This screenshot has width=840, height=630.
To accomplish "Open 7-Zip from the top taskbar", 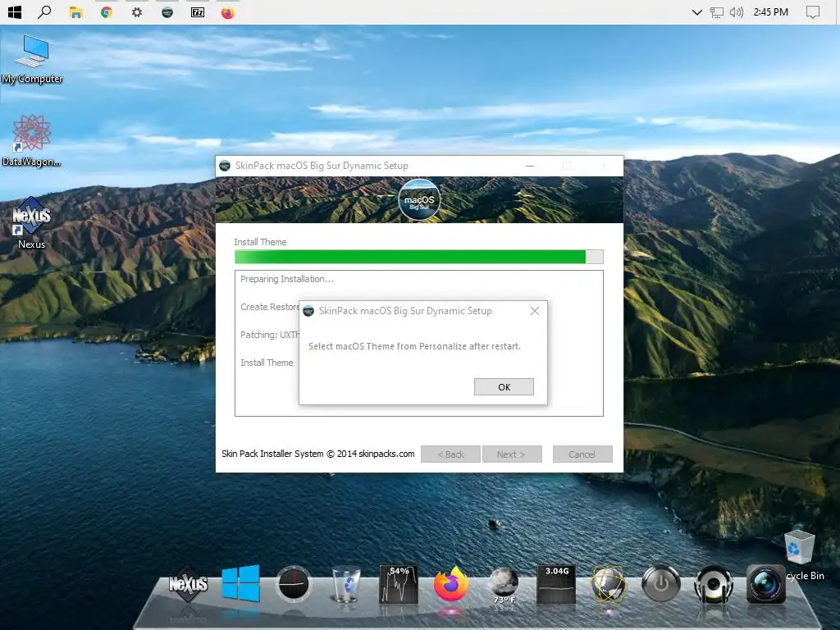I will 198,12.
